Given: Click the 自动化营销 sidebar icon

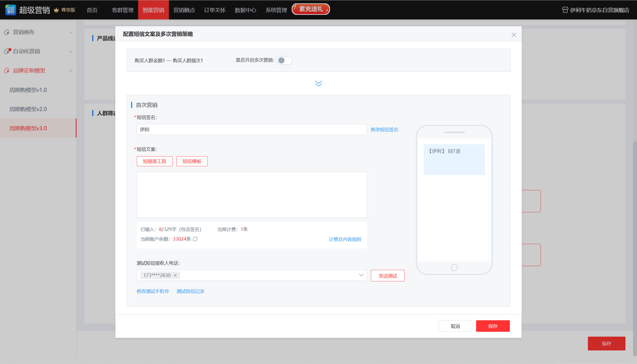Looking at the screenshot, I should click(x=7, y=51).
